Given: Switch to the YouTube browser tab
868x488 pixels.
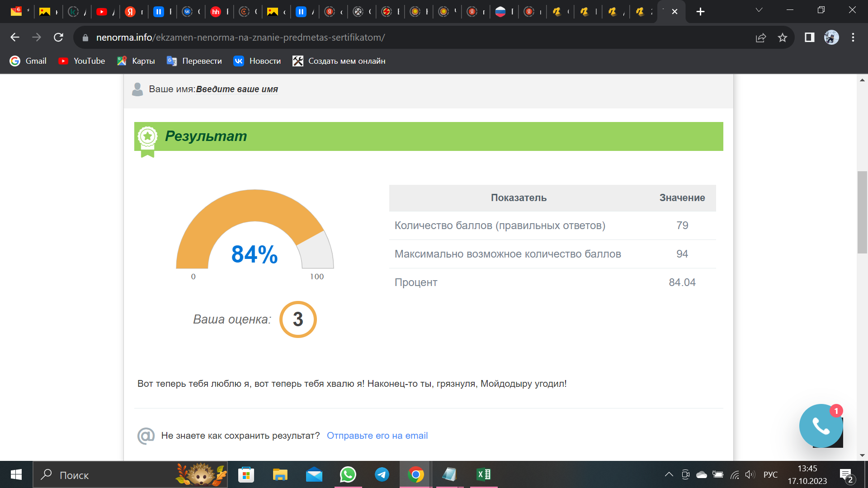Looking at the screenshot, I should (x=102, y=12).
